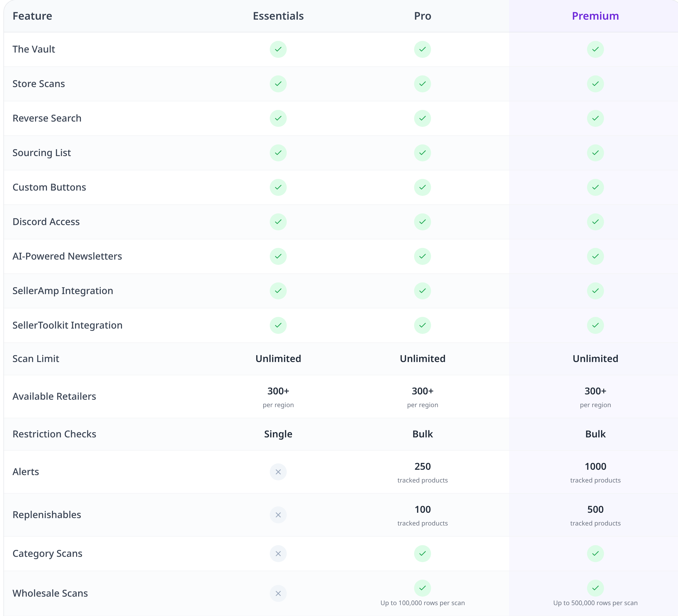678x616 pixels.
Task: Click the Discord Access row label
Action: click(x=46, y=222)
